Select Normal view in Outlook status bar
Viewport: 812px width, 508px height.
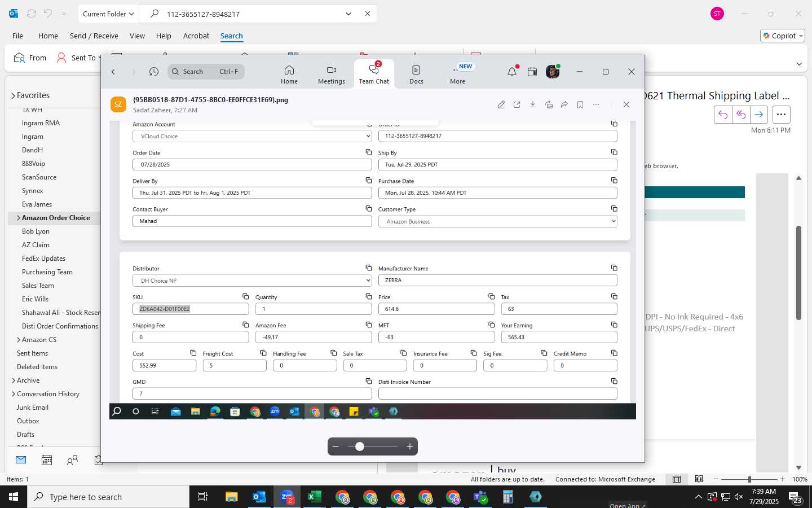click(x=677, y=479)
